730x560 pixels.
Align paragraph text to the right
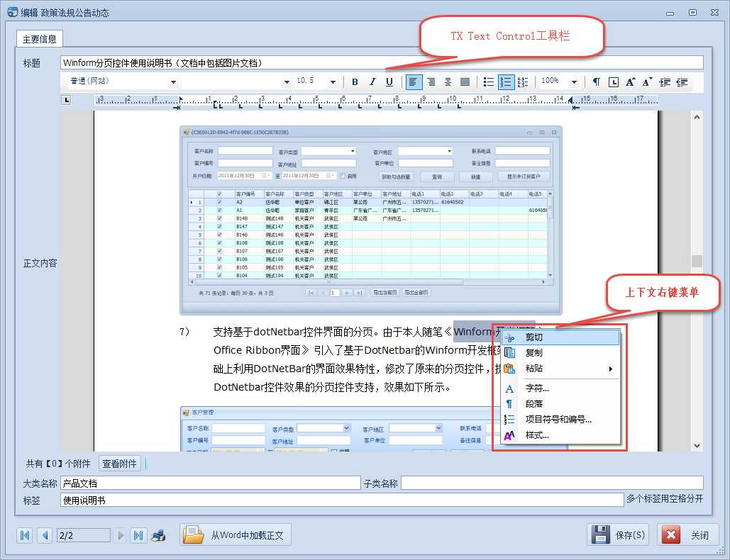[x=431, y=82]
